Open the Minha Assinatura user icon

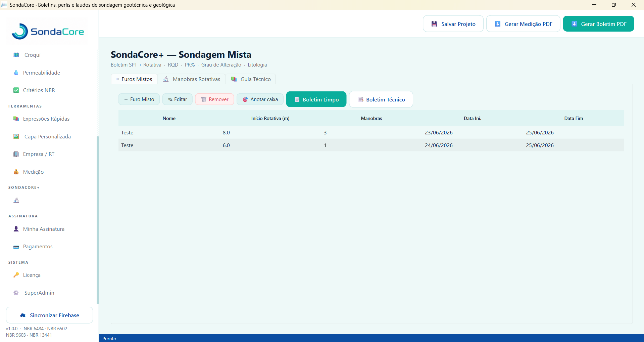click(x=16, y=229)
